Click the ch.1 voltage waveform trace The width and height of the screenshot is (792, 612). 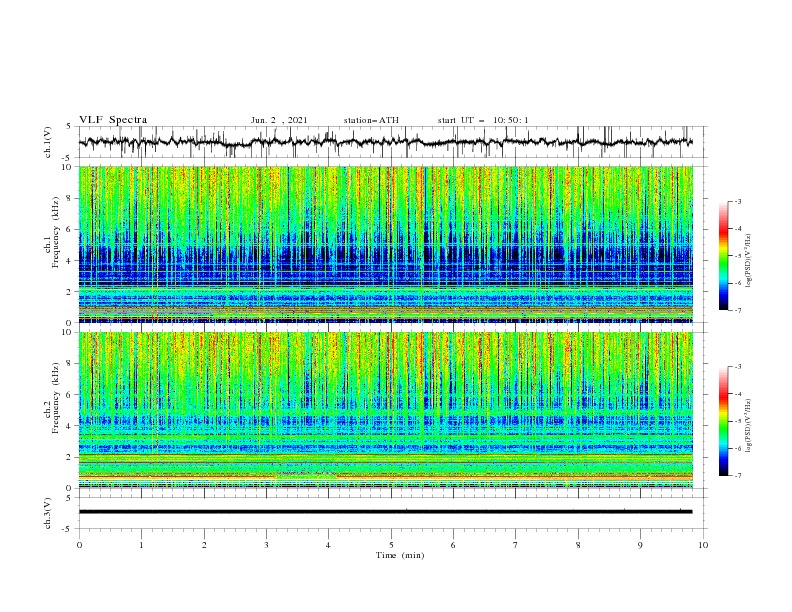click(x=385, y=142)
